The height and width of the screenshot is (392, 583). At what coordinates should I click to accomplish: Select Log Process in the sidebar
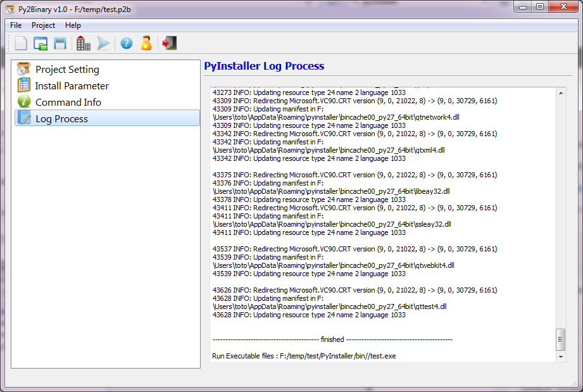[107, 118]
